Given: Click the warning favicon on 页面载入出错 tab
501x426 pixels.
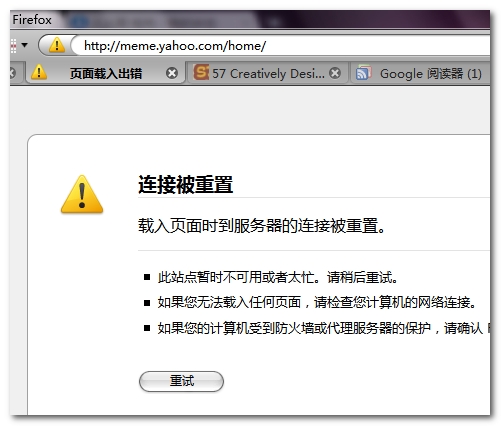Looking at the screenshot, I should [x=39, y=72].
